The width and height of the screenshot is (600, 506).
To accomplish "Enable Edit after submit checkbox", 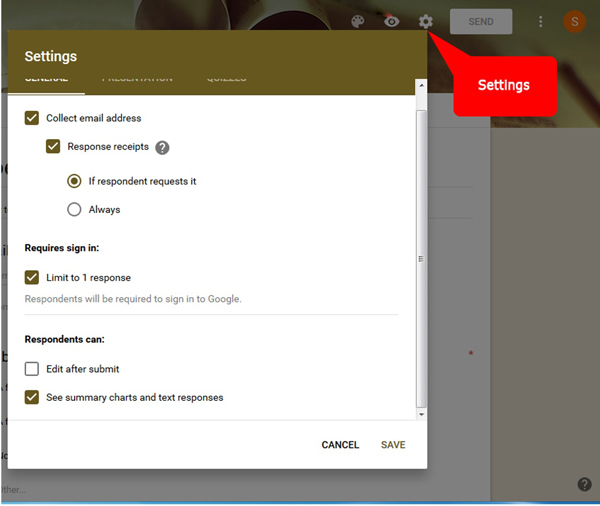I will click(32, 369).
